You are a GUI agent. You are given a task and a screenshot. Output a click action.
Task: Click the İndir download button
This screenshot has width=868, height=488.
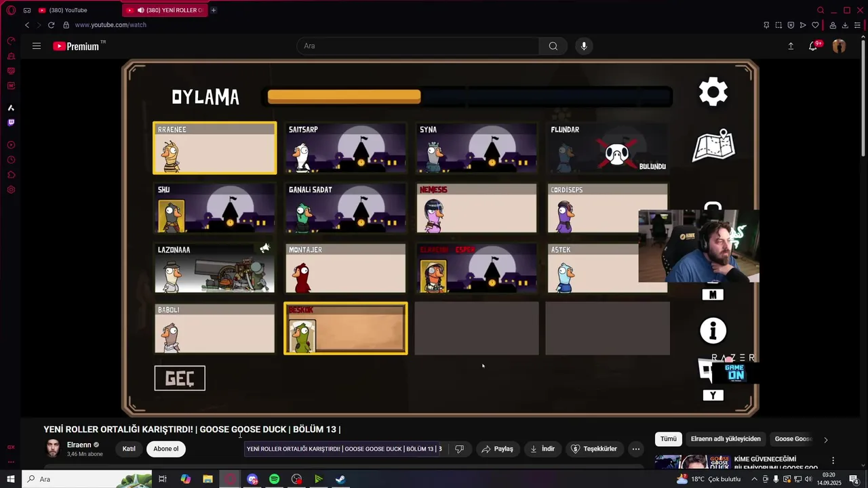[x=542, y=449]
